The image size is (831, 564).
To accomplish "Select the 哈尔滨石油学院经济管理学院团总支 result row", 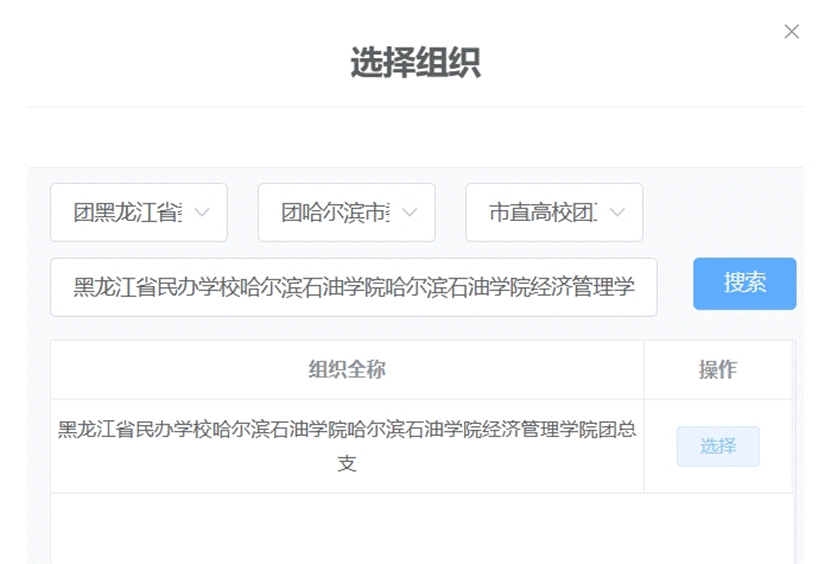I will (346, 430).
